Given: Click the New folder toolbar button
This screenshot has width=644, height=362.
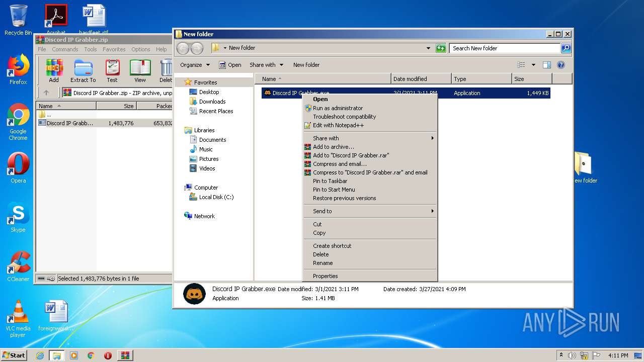Looking at the screenshot, I should 306,65.
